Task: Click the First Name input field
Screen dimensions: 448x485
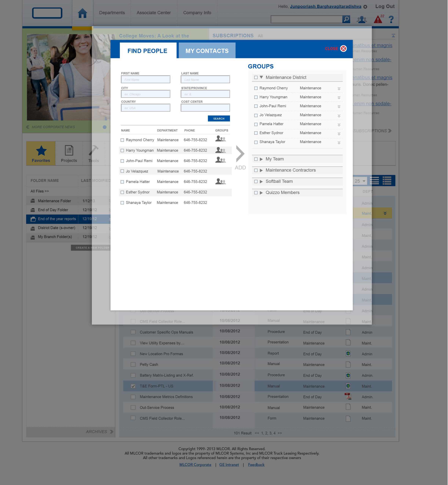Action: coord(145,79)
